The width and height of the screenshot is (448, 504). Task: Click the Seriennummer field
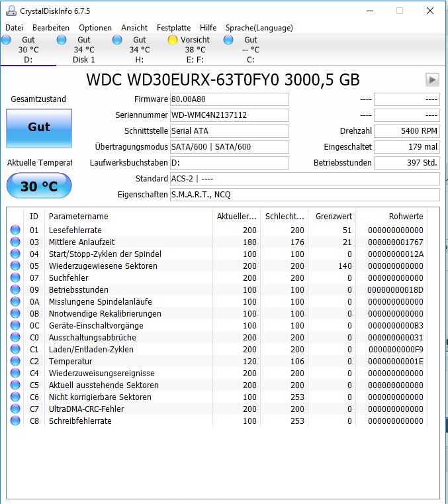click(230, 115)
